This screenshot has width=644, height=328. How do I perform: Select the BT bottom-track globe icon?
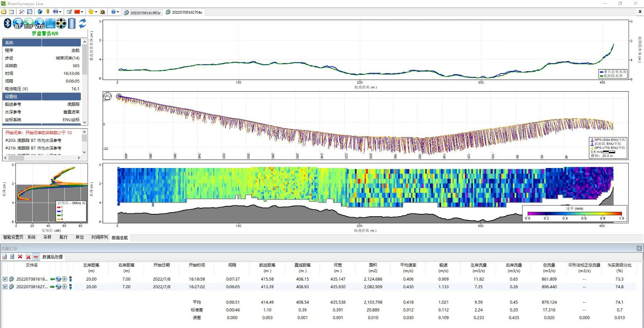[18, 23]
